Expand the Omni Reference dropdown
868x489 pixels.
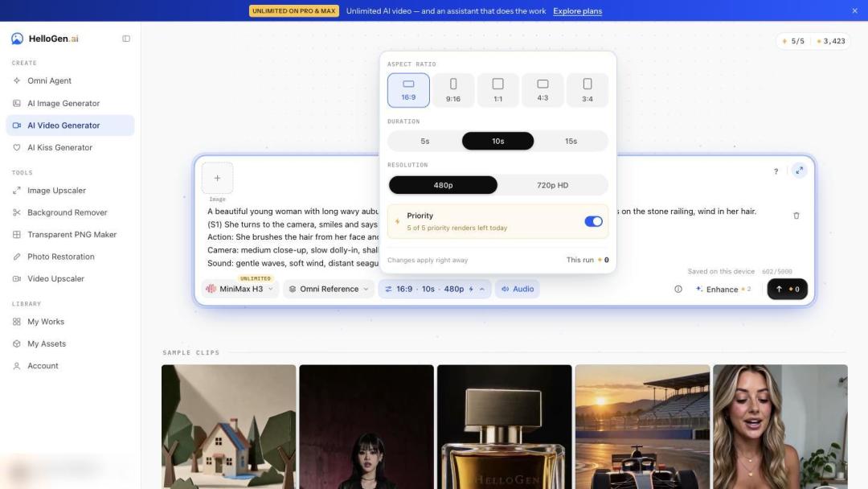coord(328,289)
